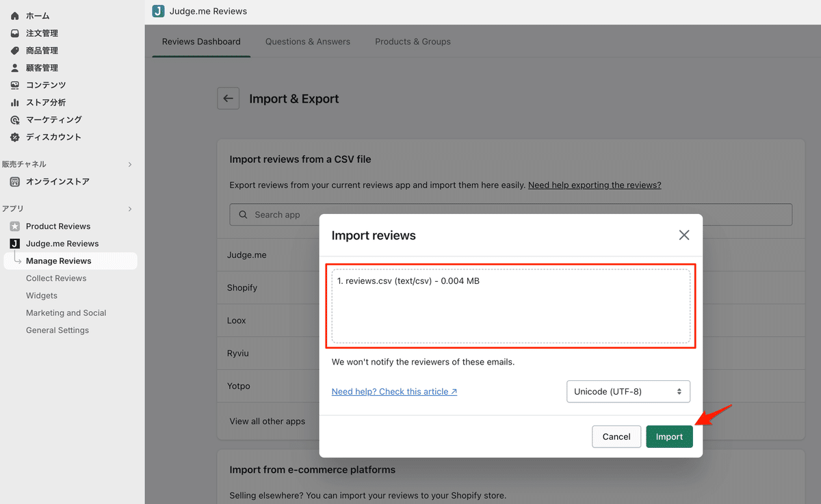The width and height of the screenshot is (821, 504).
Task: Click the ホーム label in the sidebar
Action: [38, 16]
